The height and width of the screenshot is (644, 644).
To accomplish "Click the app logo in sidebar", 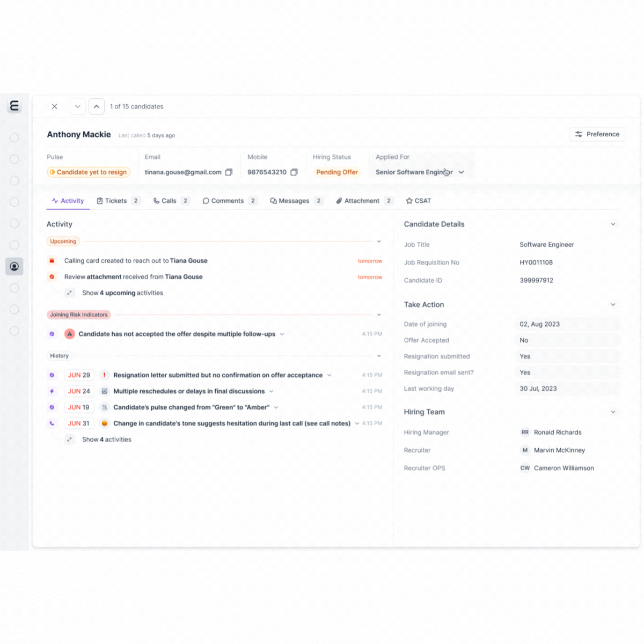I will tap(14, 106).
